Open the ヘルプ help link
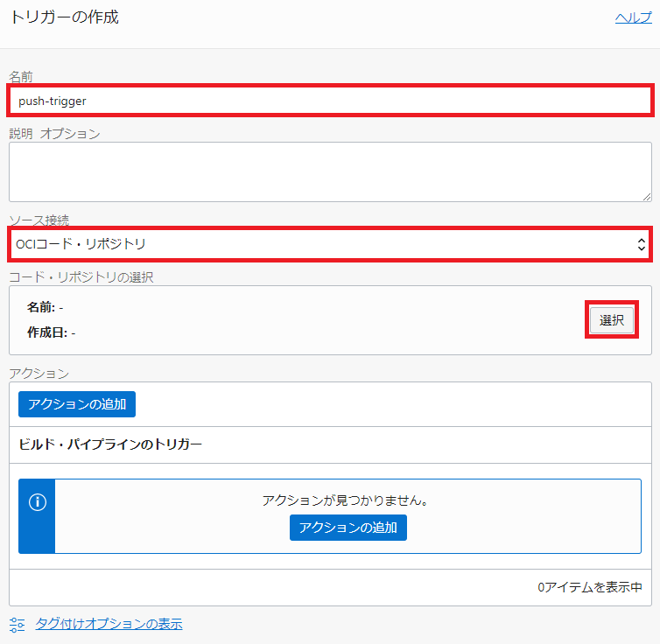660x644 pixels. (633, 17)
